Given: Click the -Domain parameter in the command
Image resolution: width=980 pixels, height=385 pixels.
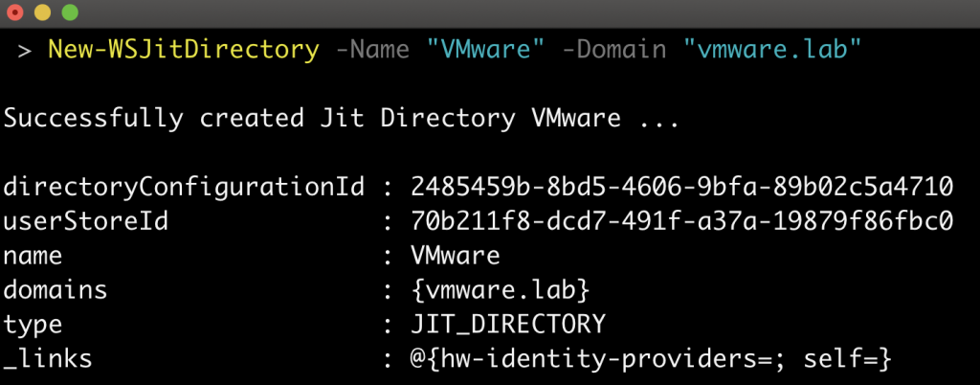Looking at the screenshot, I should [614, 50].
